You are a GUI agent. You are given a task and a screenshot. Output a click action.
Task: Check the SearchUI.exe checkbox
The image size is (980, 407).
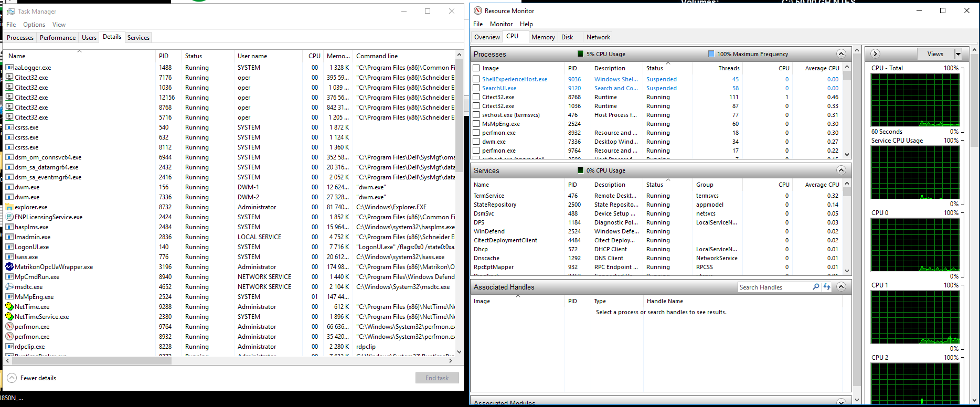[x=476, y=88]
